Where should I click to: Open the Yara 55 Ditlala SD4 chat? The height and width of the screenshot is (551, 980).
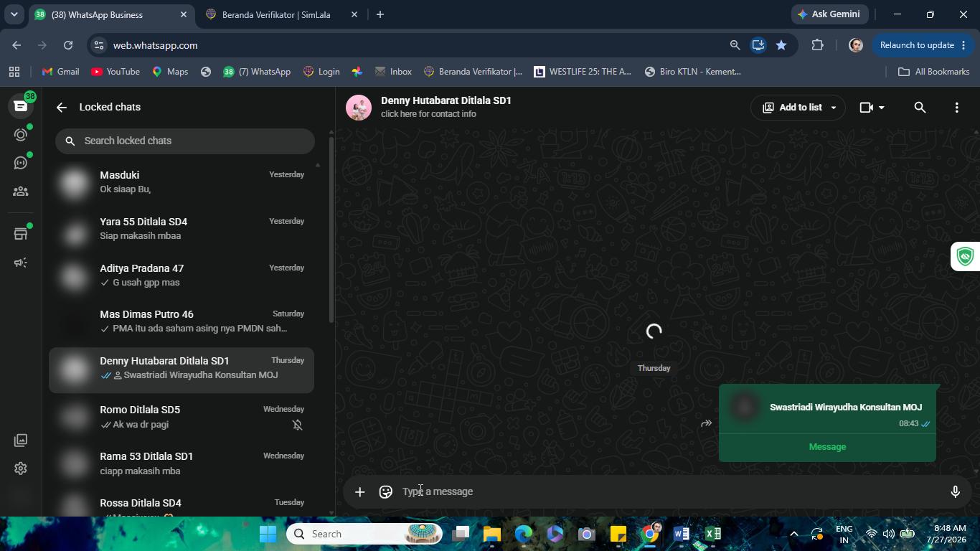[182, 229]
